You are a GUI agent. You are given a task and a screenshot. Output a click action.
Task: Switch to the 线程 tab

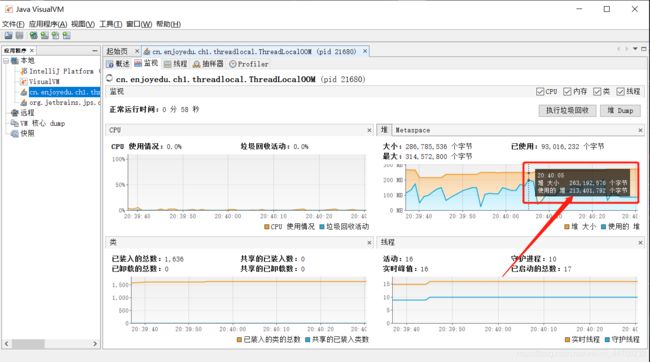coord(175,64)
